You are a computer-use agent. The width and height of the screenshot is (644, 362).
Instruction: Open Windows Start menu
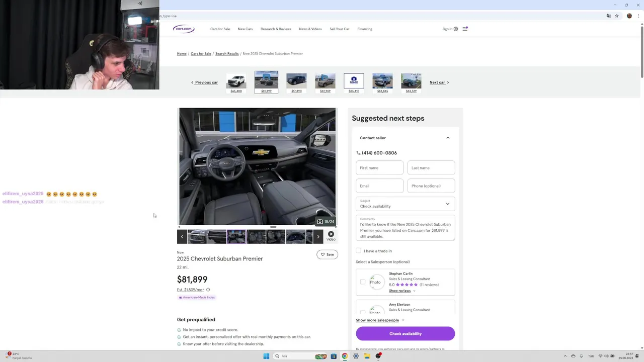(x=266, y=356)
